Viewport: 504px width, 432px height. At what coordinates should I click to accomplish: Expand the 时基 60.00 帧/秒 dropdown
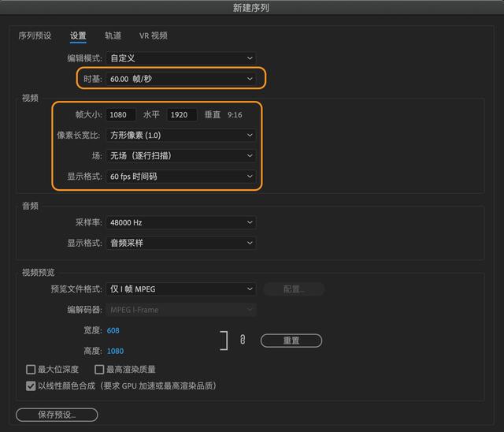coord(181,79)
